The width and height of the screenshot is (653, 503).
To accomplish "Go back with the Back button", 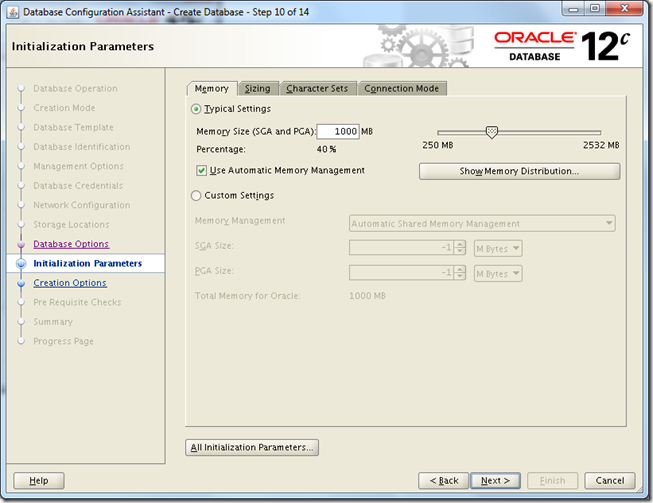I will pyautogui.click(x=443, y=481).
